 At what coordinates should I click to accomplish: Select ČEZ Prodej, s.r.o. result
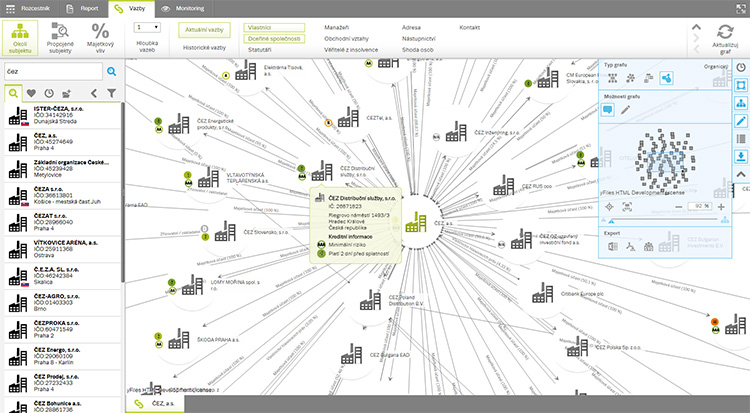click(x=62, y=383)
